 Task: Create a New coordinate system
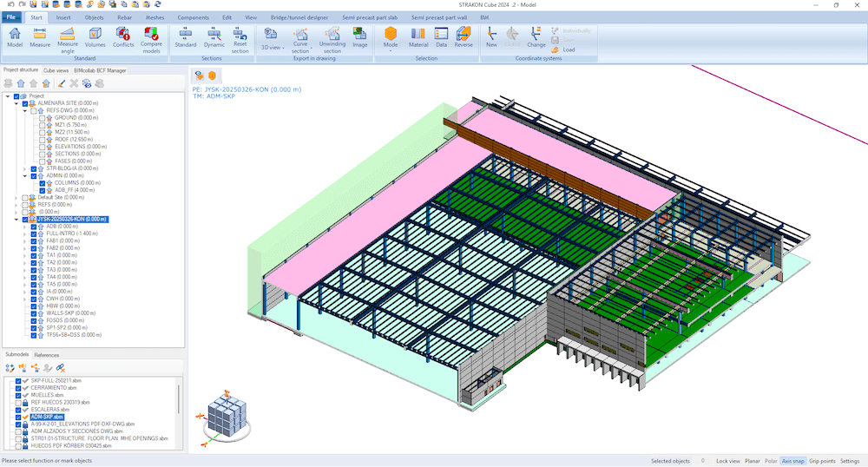(x=491, y=37)
